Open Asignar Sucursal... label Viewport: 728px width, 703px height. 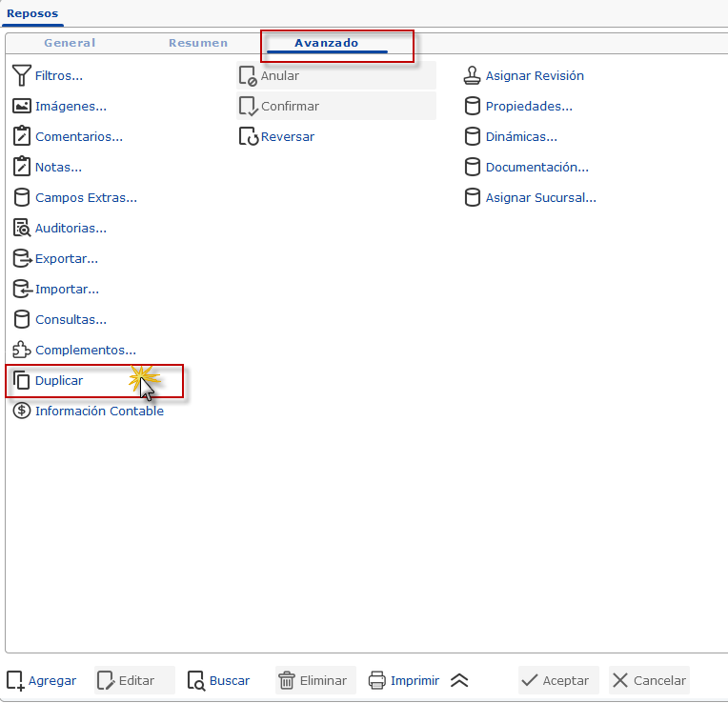pyautogui.click(x=541, y=198)
